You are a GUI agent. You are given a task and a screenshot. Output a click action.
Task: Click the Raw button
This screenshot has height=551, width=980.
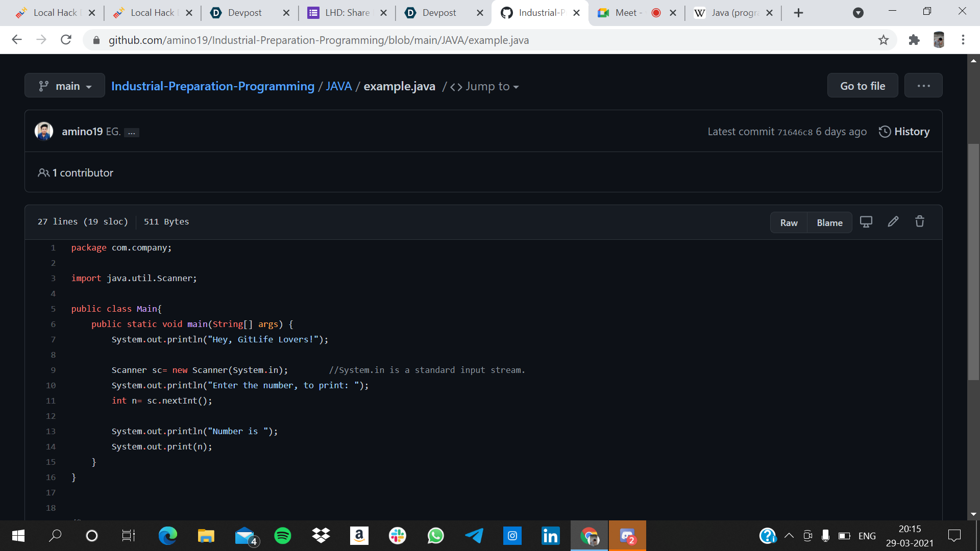point(789,223)
